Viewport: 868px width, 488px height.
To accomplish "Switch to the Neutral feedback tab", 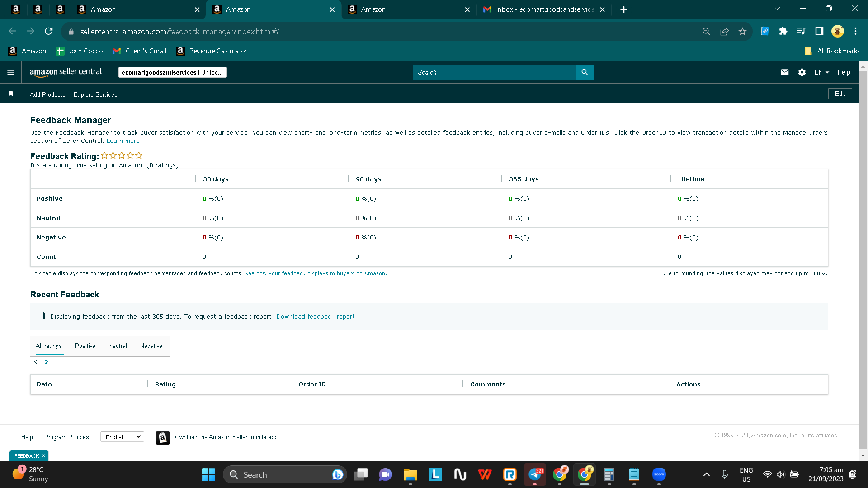I will point(118,346).
